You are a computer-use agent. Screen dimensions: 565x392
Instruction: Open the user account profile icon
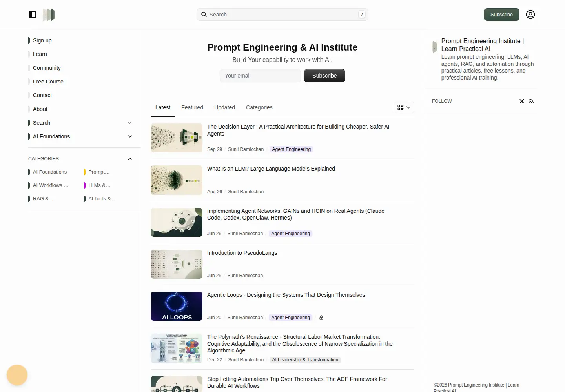(530, 15)
